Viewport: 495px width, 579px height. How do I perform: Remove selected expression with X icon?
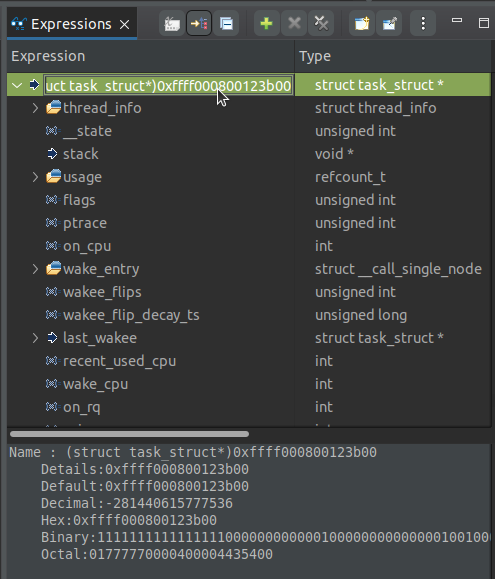pos(294,24)
